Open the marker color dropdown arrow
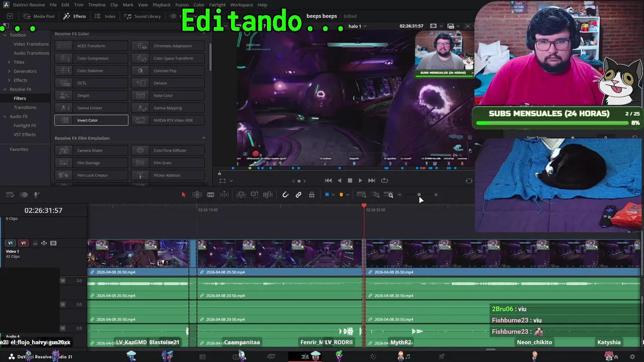This screenshot has width=644, height=362. 347,195
